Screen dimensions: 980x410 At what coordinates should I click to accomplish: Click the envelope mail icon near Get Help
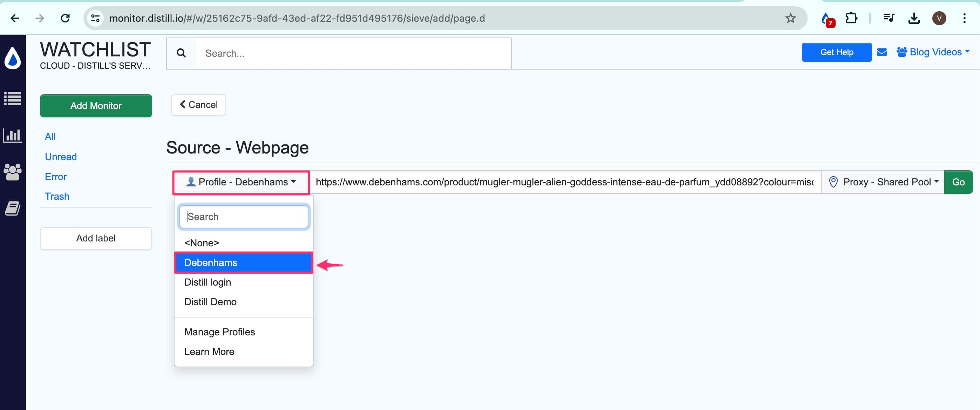(x=882, y=52)
